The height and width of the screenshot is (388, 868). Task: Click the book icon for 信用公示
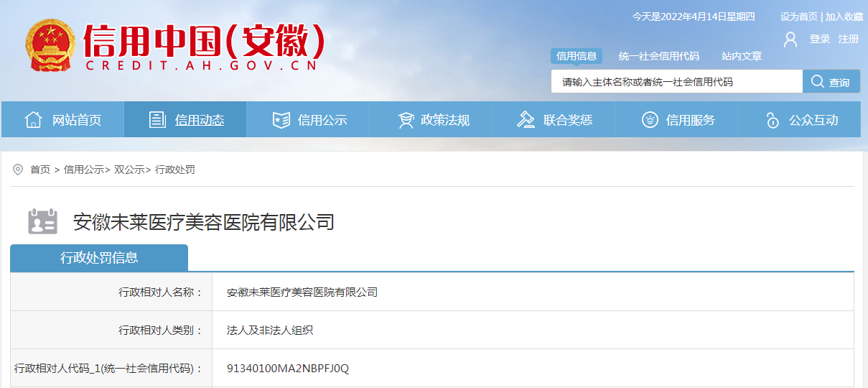(x=281, y=120)
